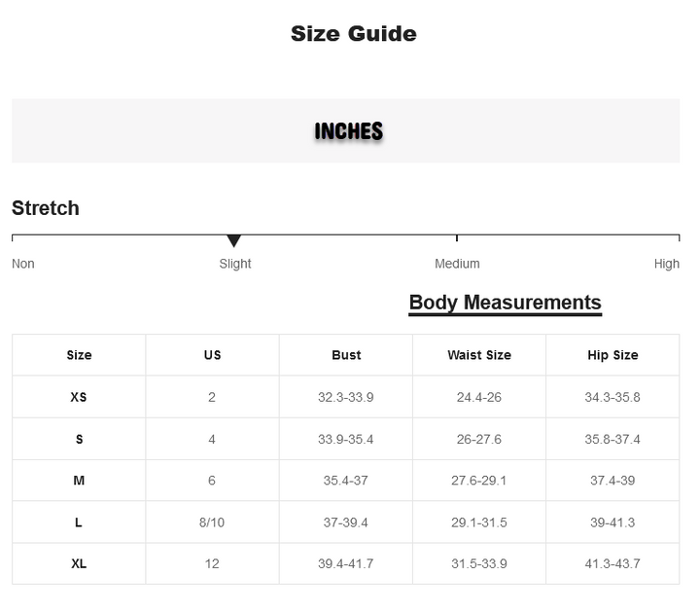Click the US column header
Viewport: 700px width, 612px height.
click(x=212, y=355)
